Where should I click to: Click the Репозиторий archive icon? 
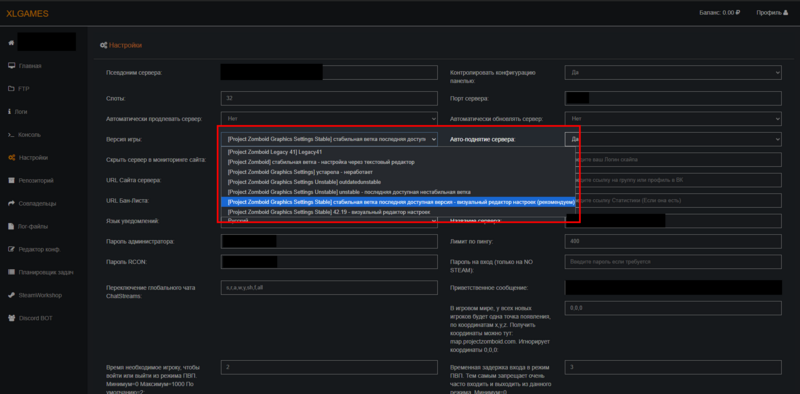(x=11, y=180)
